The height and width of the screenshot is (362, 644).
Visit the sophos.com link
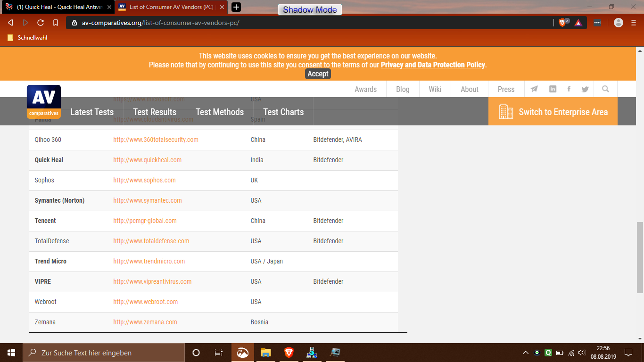click(x=144, y=180)
